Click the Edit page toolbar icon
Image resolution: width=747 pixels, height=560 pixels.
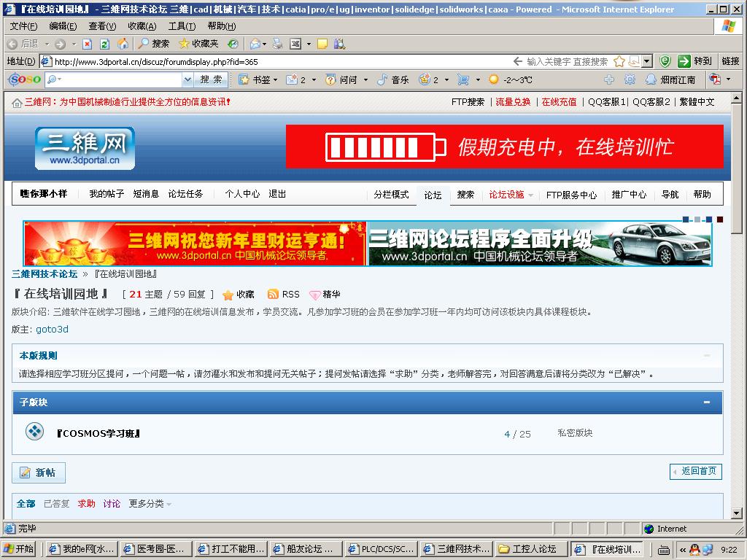point(296,44)
